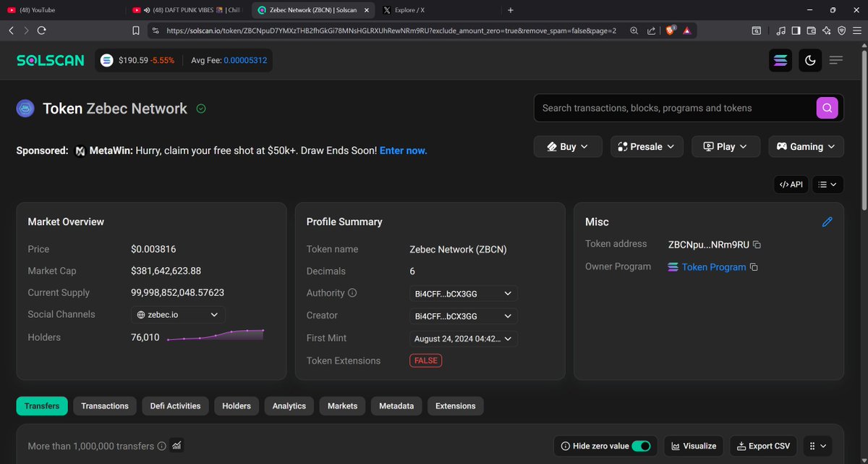
Task: Open the Metadata tab
Action: 396,406
